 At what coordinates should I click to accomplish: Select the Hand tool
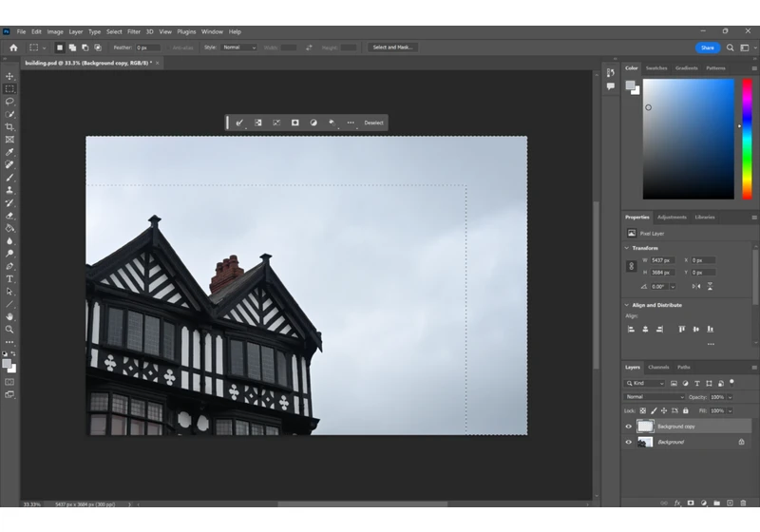(9, 317)
